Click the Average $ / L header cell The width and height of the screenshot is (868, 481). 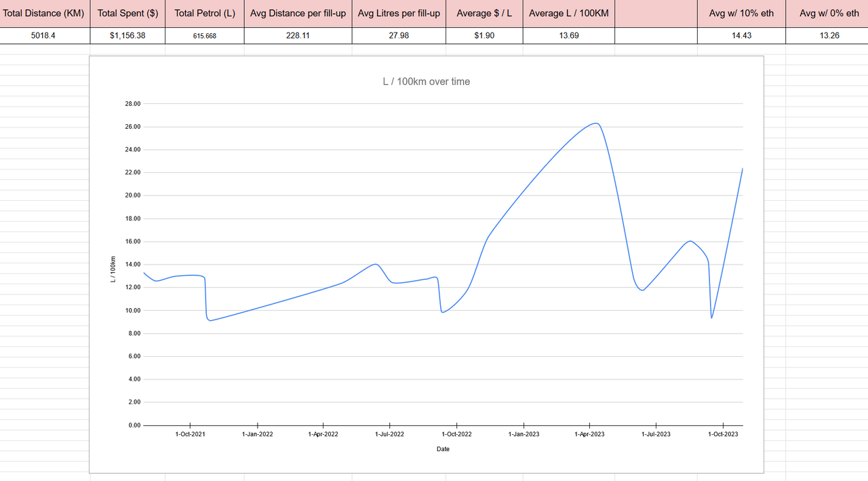(x=484, y=14)
